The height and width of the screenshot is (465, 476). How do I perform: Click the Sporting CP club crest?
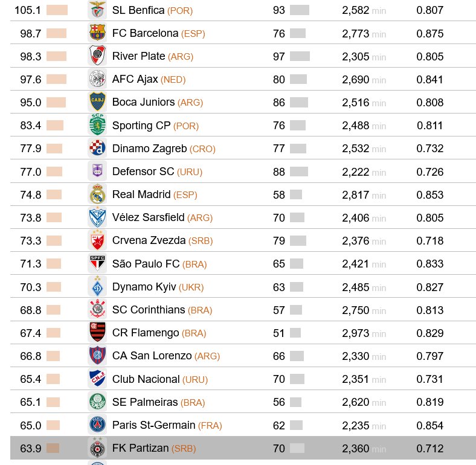pos(97,125)
